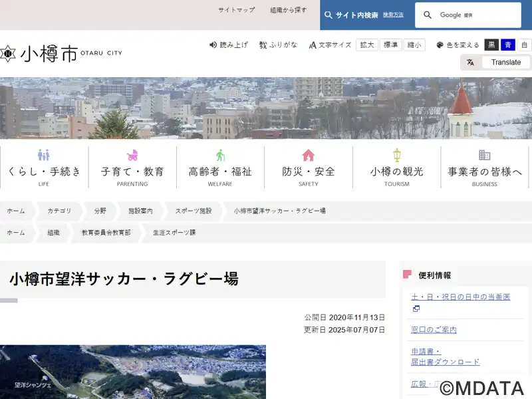Open the サイトマップ link

pos(236,11)
